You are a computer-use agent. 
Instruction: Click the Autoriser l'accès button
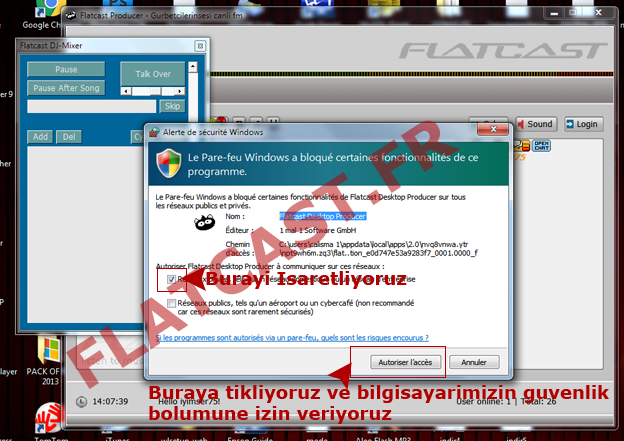(x=405, y=362)
